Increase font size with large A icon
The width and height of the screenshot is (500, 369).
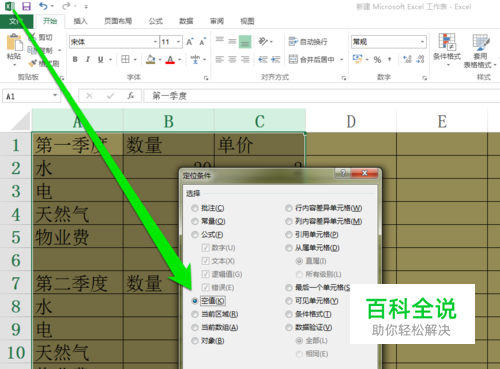(190, 42)
